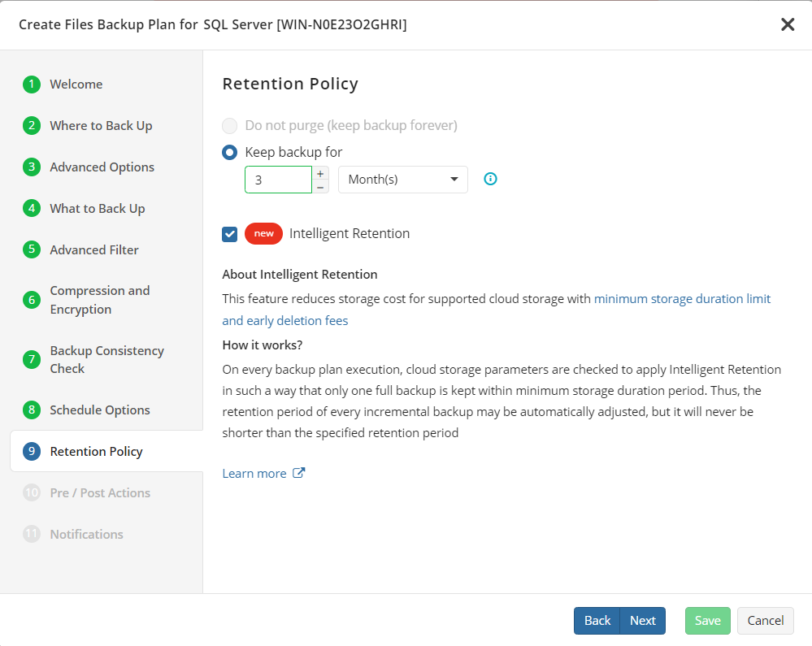Click the Next button

(643, 621)
